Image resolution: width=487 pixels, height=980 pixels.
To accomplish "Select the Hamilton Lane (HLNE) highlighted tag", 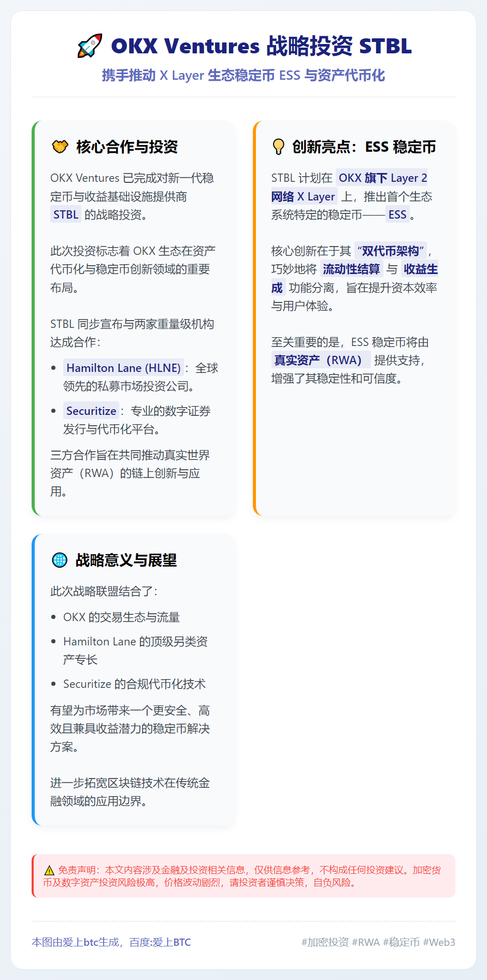I will [123, 368].
